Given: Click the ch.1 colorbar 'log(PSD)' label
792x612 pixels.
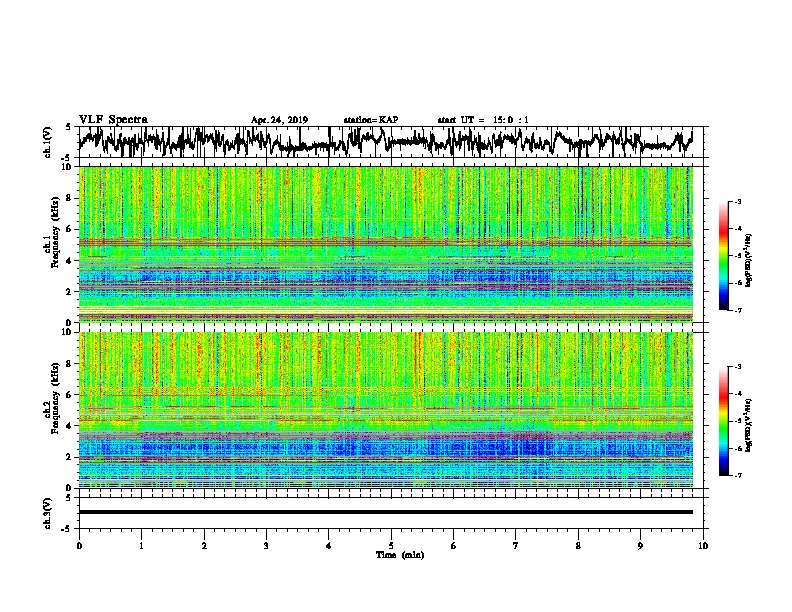Looking at the screenshot, I should pyautogui.click(x=749, y=260).
